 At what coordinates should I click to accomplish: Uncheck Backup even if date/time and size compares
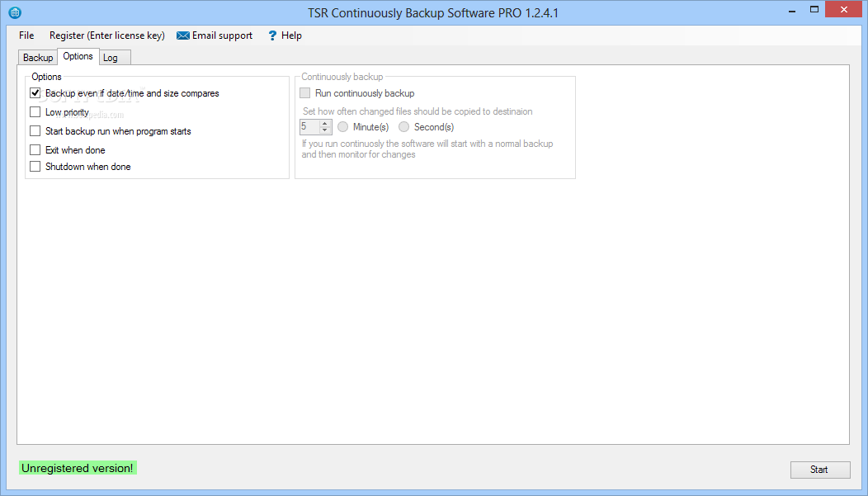coord(35,93)
